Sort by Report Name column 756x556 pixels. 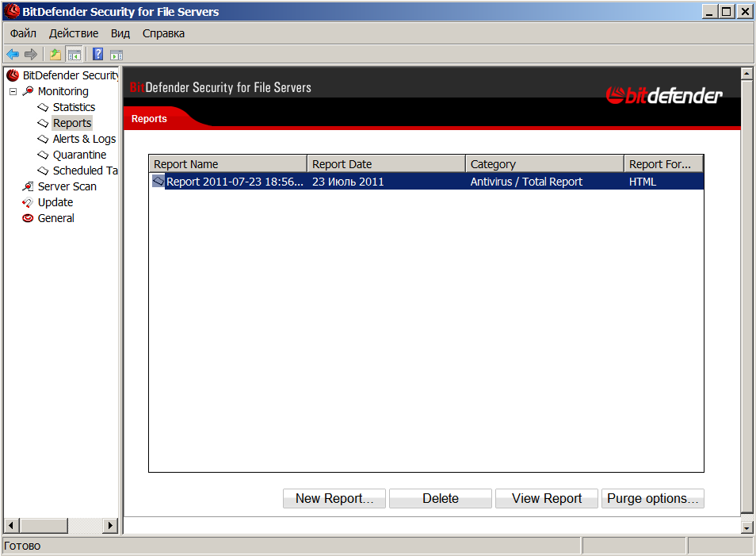tap(227, 164)
